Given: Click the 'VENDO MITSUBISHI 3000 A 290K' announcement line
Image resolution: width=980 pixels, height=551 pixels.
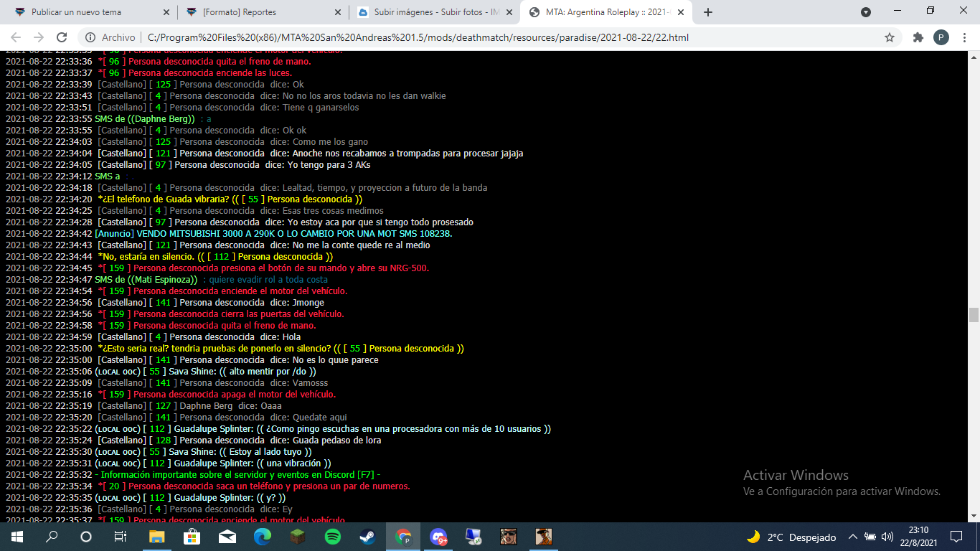Looking at the screenshot, I should click(230, 233).
